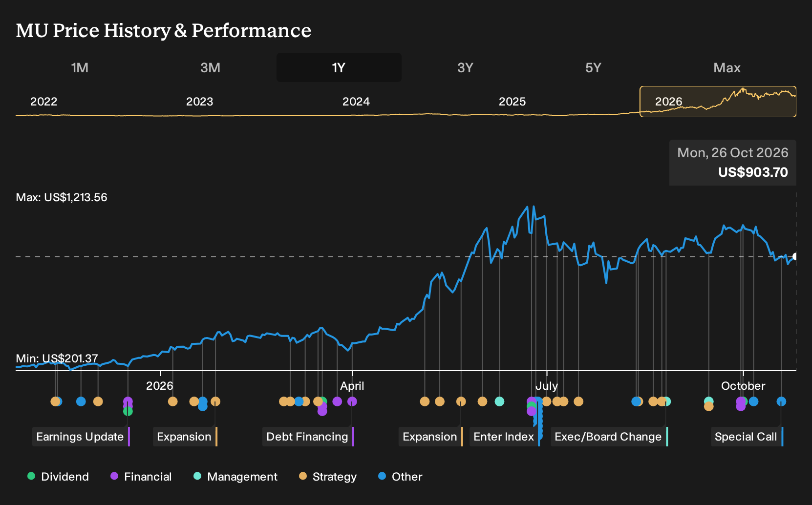This screenshot has height=505, width=812.
Task: Click the 2022 label in overview timeline
Action: pyautogui.click(x=44, y=102)
